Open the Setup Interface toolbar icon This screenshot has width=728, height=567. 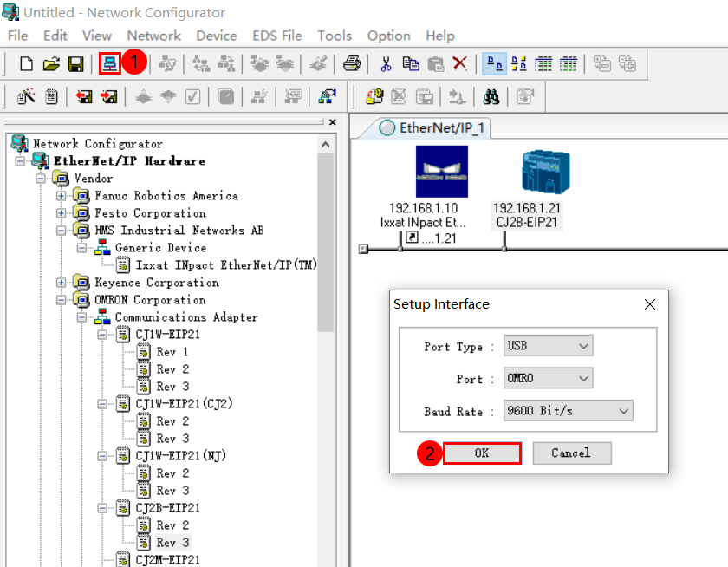(111, 63)
